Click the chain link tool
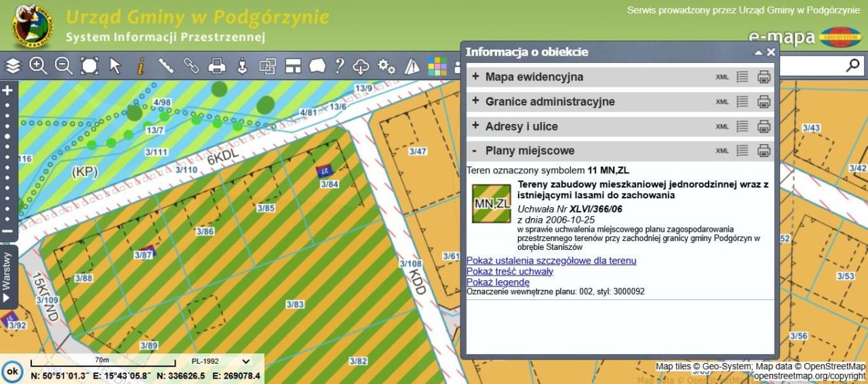 (x=191, y=66)
